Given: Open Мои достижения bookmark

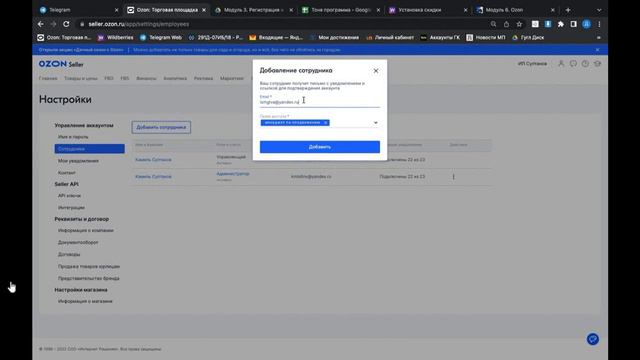Looking at the screenshot, I should pyautogui.click(x=334, y=38).
